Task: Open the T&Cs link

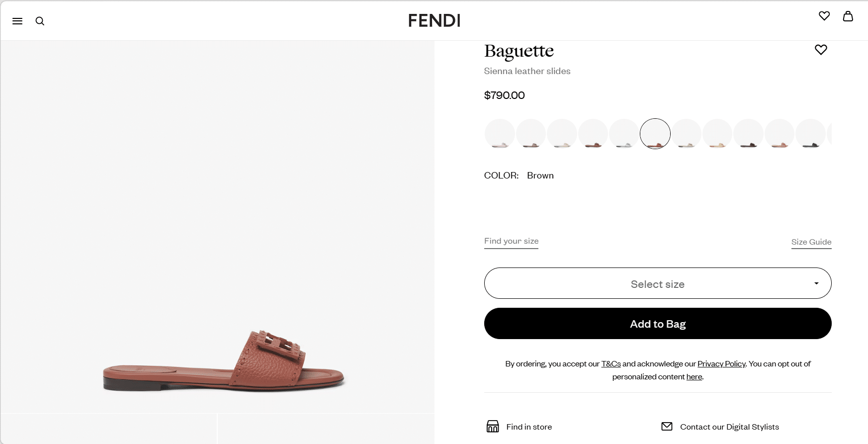Action: [x=611, y=364]
